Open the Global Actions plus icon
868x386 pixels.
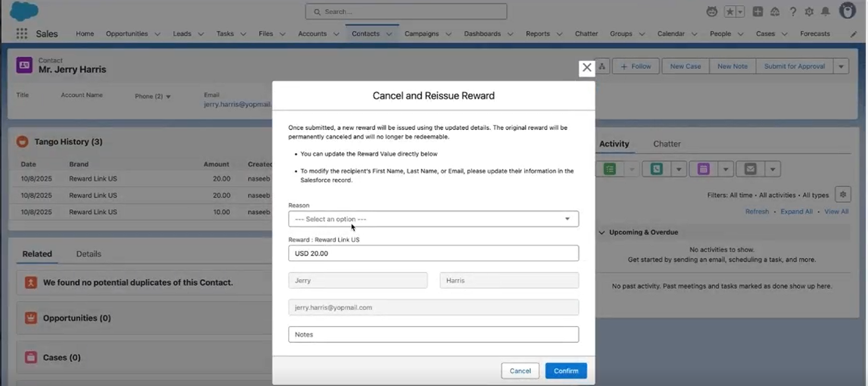[x=758, y=11]
